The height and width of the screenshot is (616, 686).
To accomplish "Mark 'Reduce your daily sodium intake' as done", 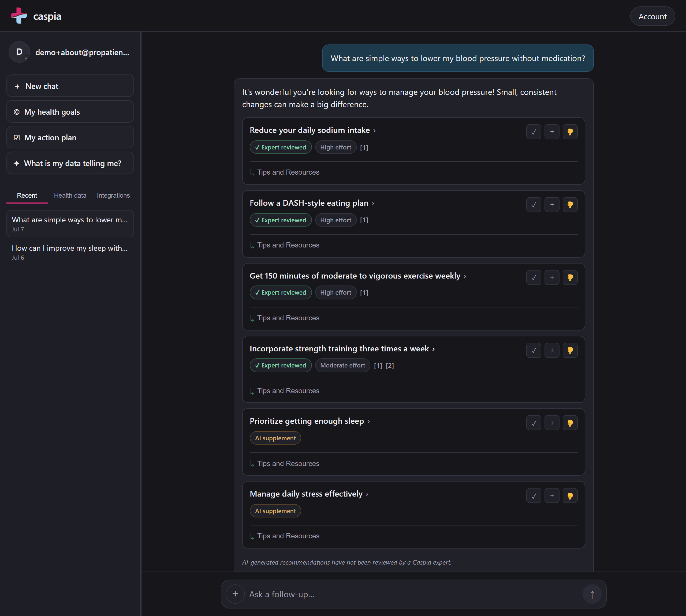I will pos(534,132).
